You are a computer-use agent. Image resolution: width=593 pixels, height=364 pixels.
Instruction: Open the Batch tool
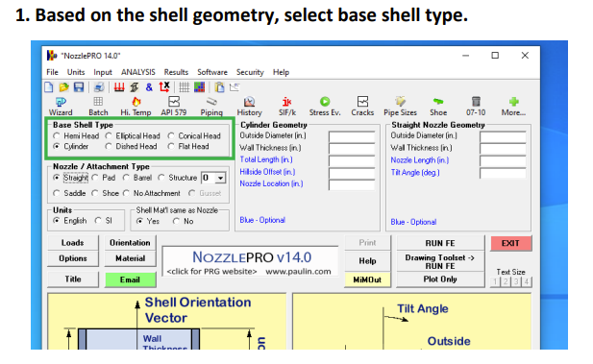tap(98, 107)
